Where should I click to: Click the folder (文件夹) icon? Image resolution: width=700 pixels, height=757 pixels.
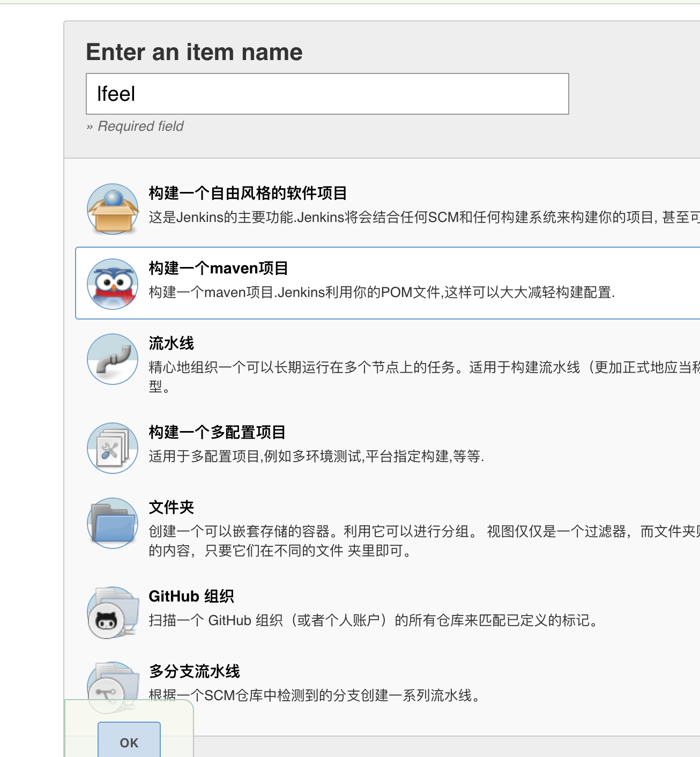pos(112,523)
